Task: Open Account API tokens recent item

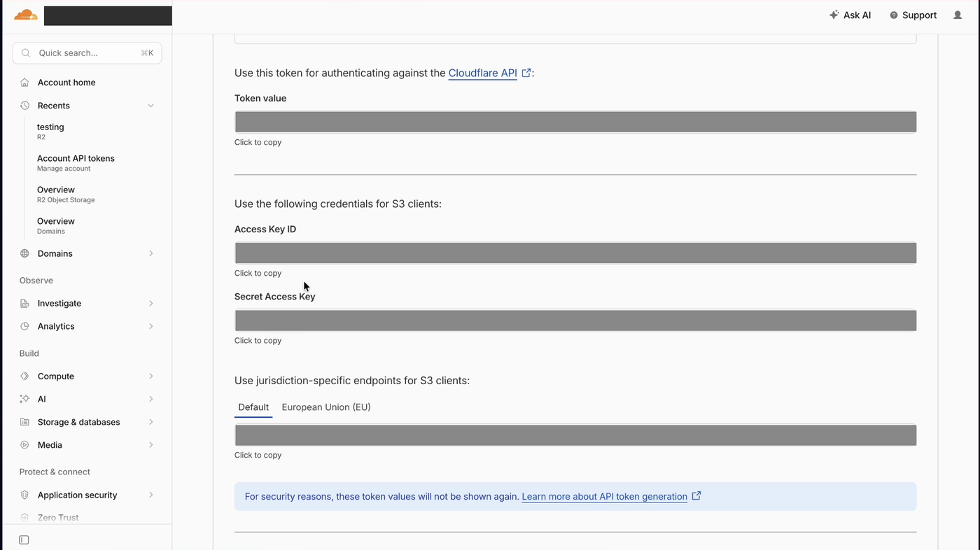Action: coord(76,162)
